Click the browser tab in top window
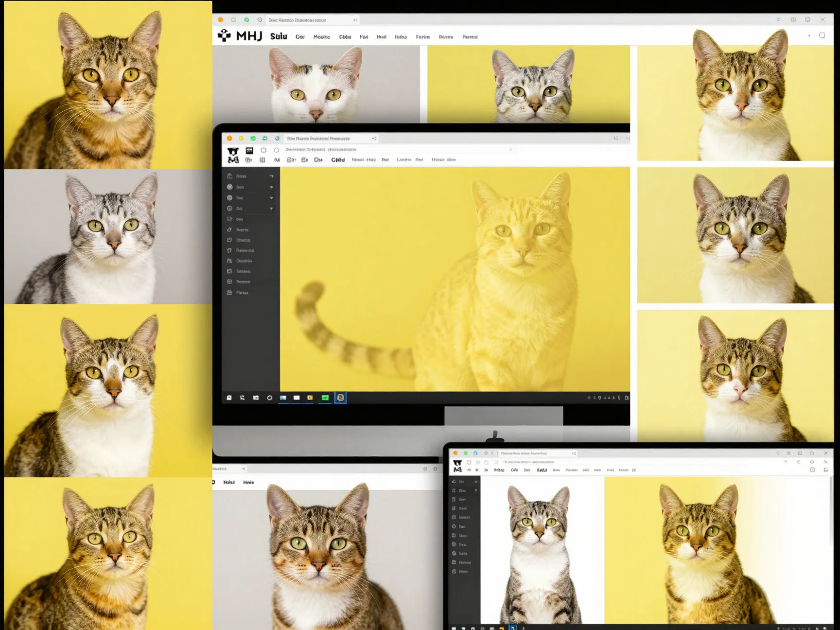This screenshot has width=840, height=630. click(312, 20)
